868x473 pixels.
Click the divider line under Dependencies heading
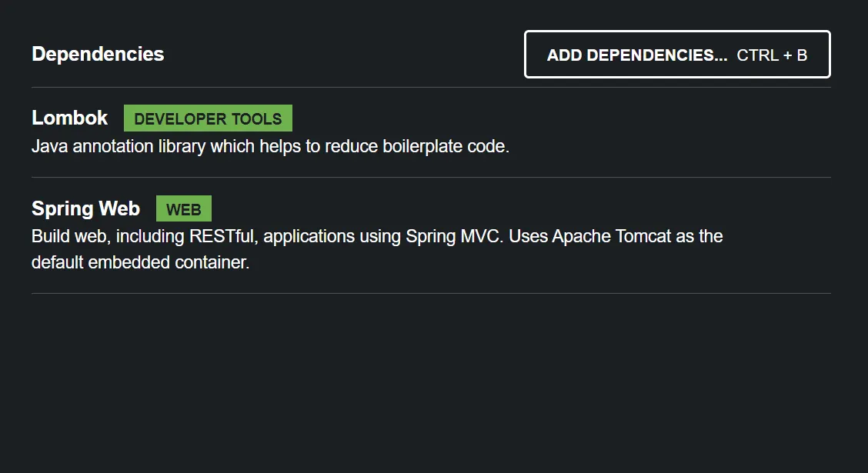click(x=431, y=87)
